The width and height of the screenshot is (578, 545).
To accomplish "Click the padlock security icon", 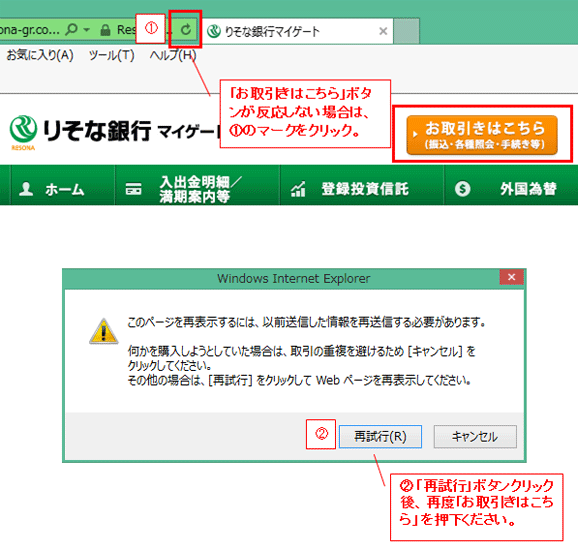I will [105, 30].
